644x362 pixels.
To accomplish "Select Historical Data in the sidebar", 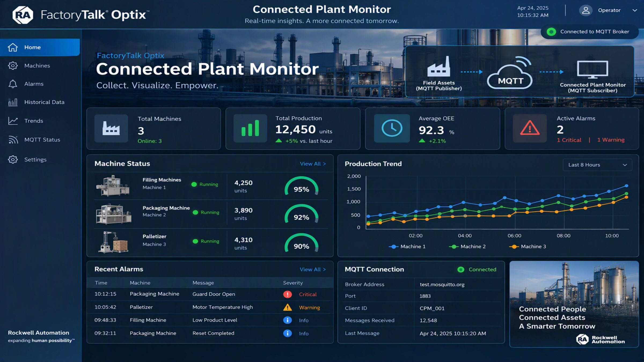I will (44, 102).
